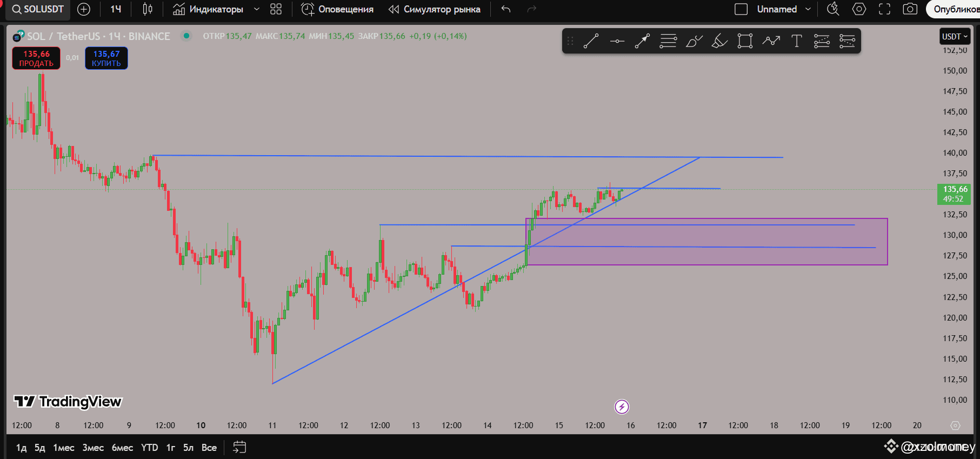Select the chart layout square icon
This screenshot has width=980, height=459.
[741, 9]
